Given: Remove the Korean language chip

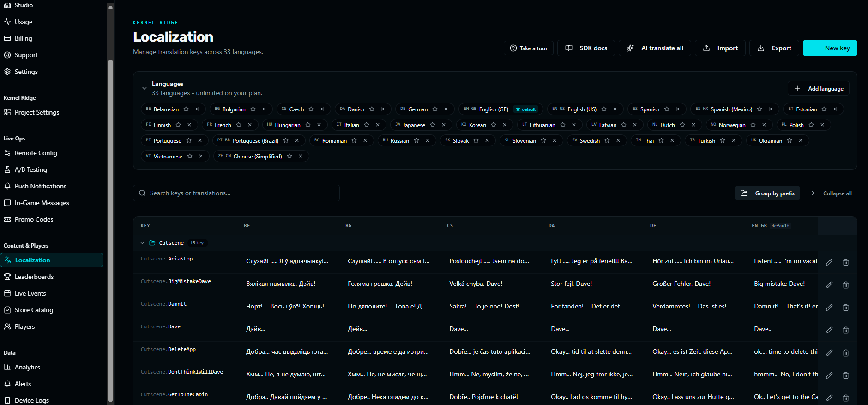Looking at the screenshot, I should click(x=505, y=125).
